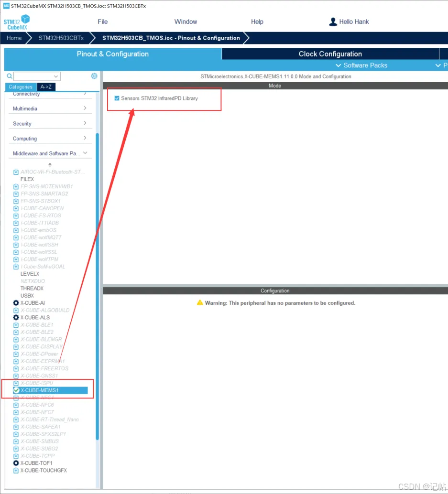Select the X-CUBE-SUBG2 list item
Image resolution: width=448 pixels, height=494 pixels.
coord(39,448)
